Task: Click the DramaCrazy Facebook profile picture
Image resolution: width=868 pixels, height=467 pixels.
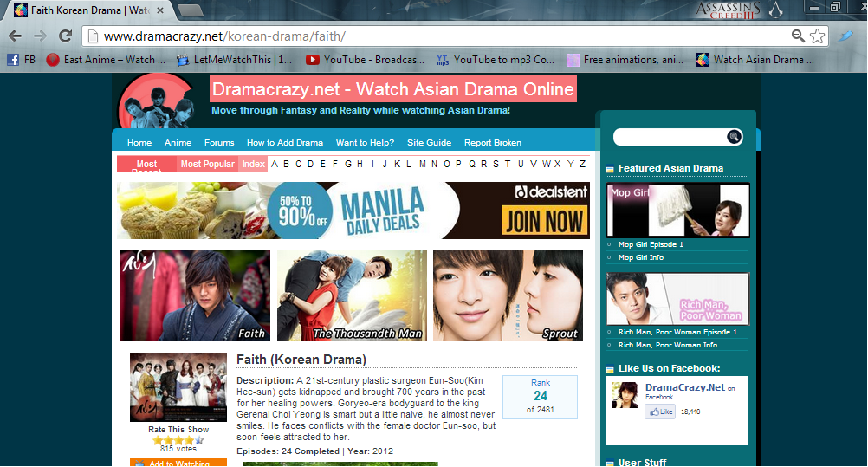Action: [625, 395]
